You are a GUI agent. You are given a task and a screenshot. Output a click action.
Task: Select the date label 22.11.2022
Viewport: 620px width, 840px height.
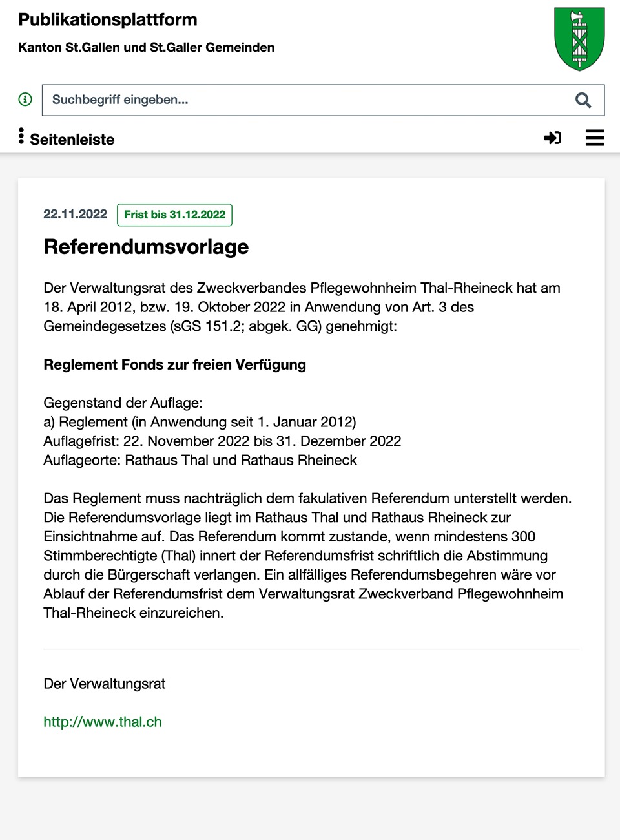pos(75,215)
